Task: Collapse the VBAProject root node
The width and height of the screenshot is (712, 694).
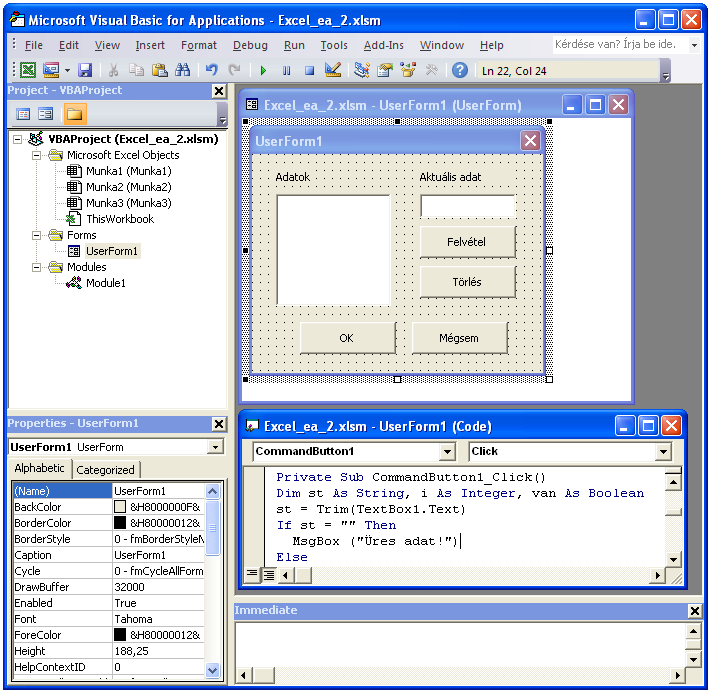Action: 17,139
